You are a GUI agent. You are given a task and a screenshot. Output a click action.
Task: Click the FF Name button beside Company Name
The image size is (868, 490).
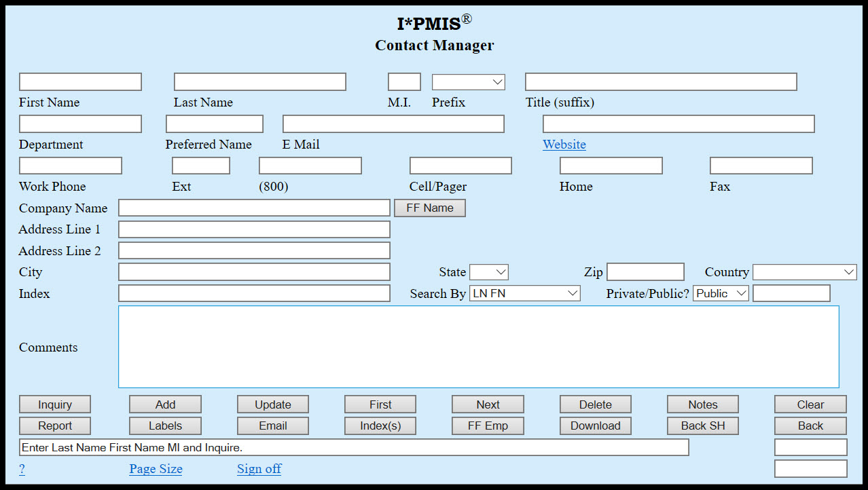point(429,208)
